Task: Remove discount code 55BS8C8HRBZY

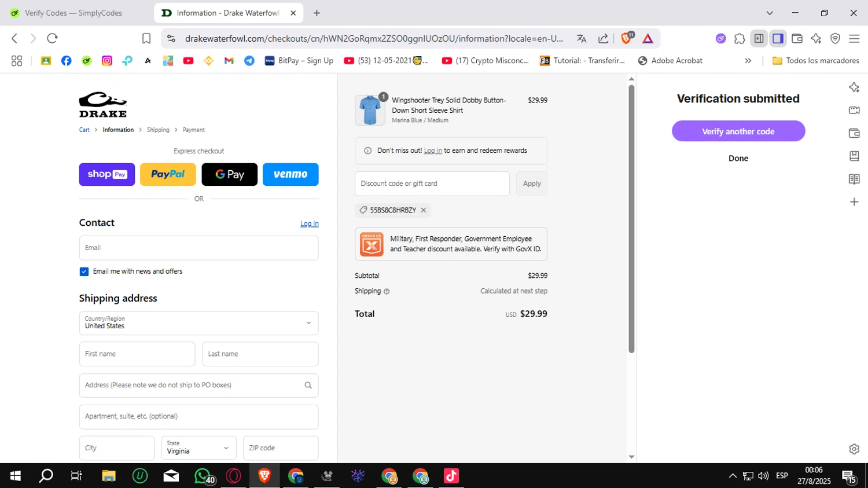Action: point(424,210)
